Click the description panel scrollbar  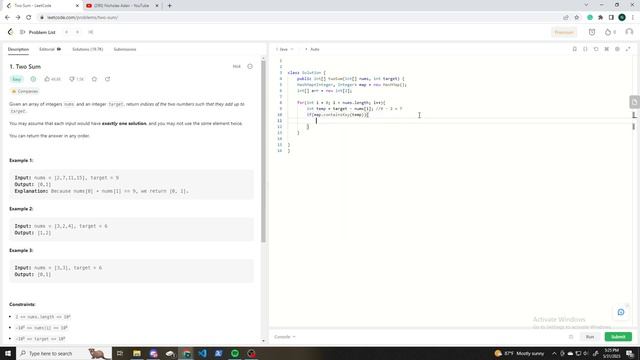click(x=263, y=151)
